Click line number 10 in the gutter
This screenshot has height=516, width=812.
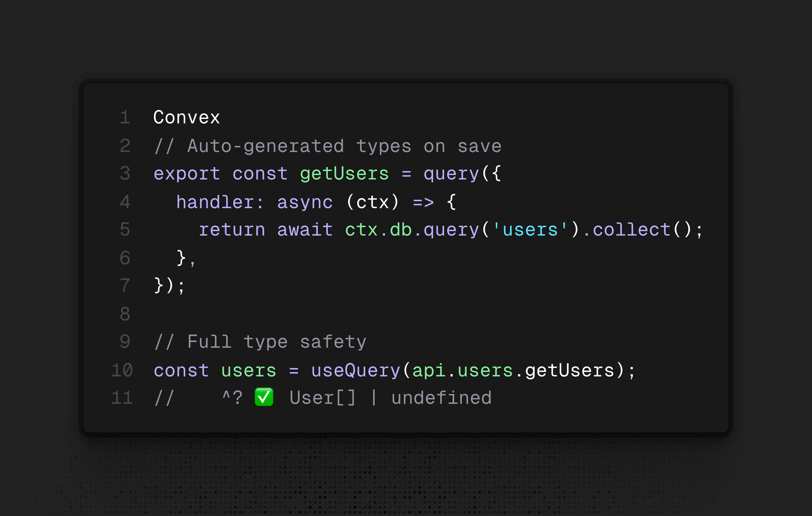(122, 370)
